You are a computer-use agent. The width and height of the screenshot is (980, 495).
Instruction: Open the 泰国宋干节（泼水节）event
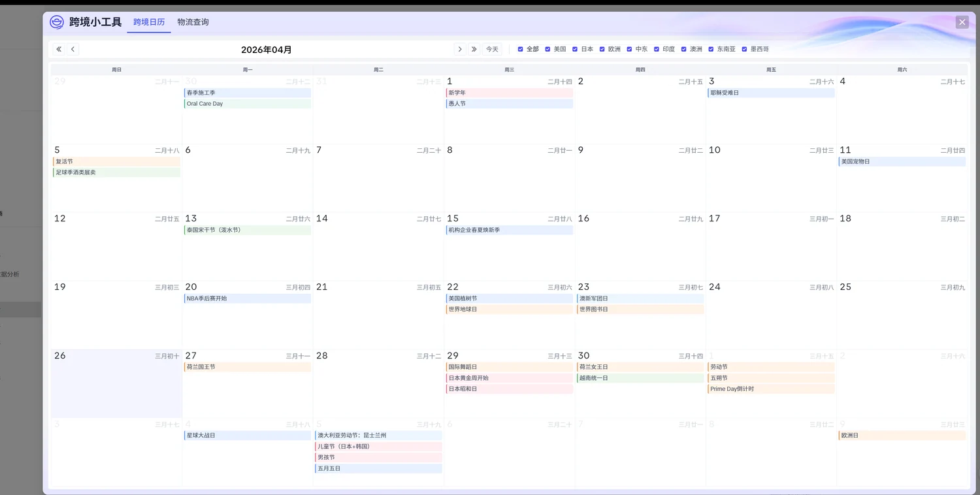(248, 230)
